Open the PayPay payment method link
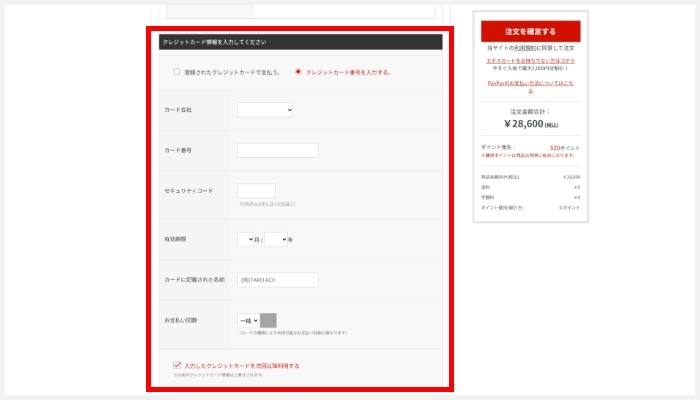Screen dimensions: 700x400 coord(530,83)
